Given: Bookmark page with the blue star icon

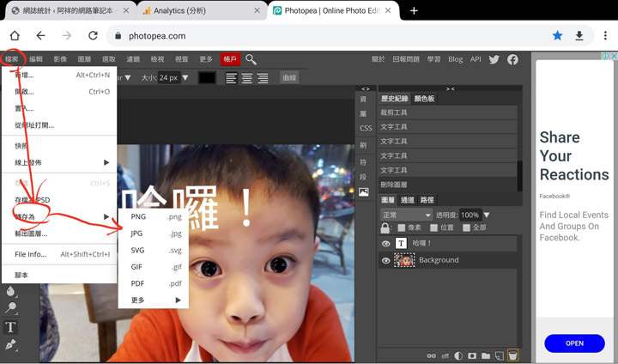Looking at the screenshot, I should pyautogui.click(x=557, y=36).
